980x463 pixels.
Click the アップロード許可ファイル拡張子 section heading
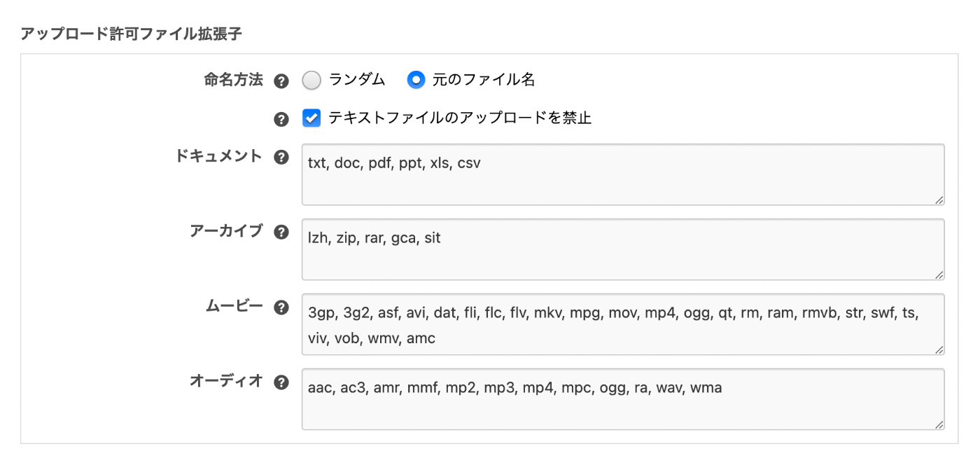point(132,34)
